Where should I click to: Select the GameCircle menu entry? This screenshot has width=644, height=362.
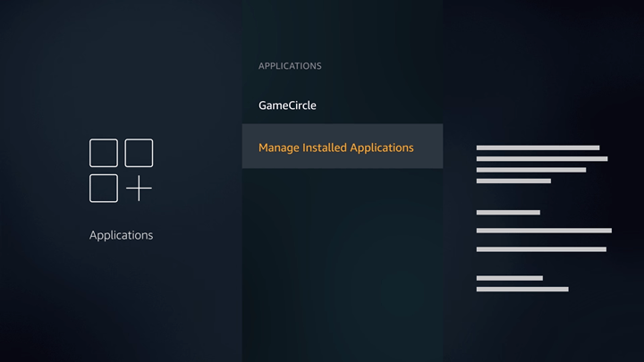click(x=287, y=105)
